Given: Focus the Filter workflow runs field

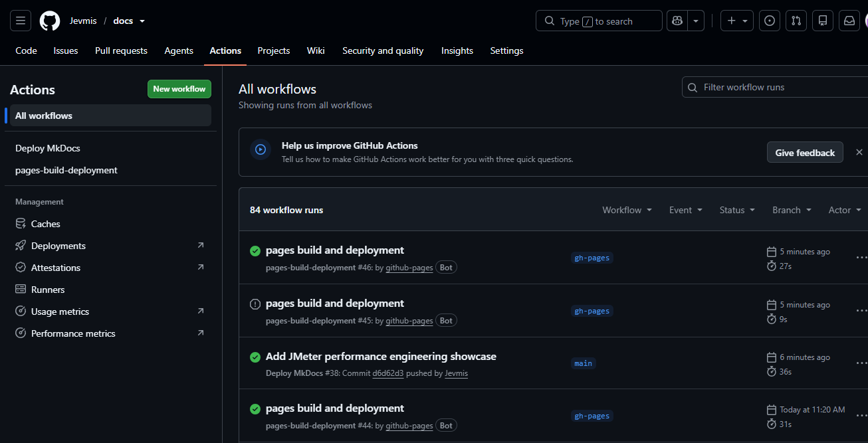Looking at the screenshot, I should pyautogui.click(x=775, y=87).
